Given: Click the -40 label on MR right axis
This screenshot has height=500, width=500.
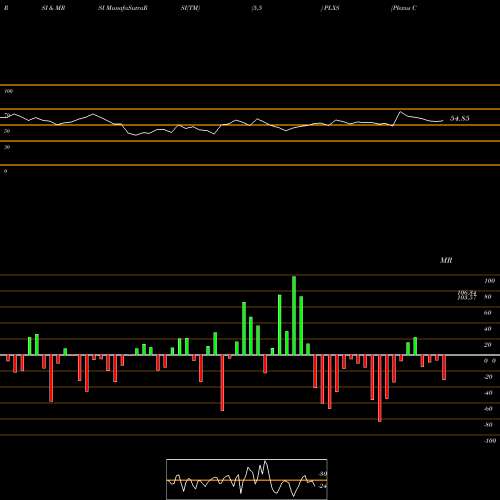Looking at the screenshot, I should [488, 393].
